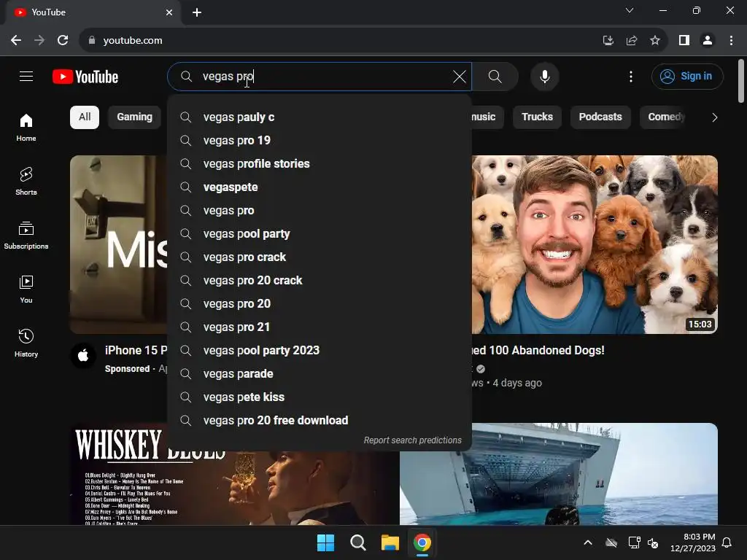Click Report search predictions link
This screenshot has width=747, height=560.
pos(413,440)
